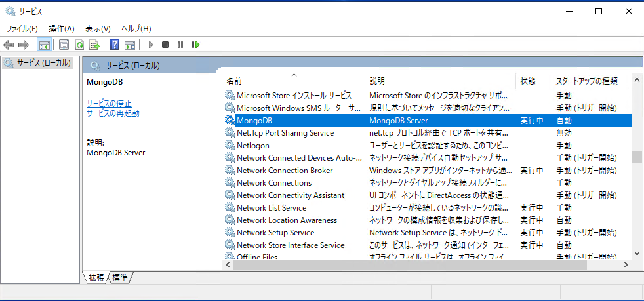644x301 pixels.
Task: Open Properties from the toolbar icon
Action: 64,45
